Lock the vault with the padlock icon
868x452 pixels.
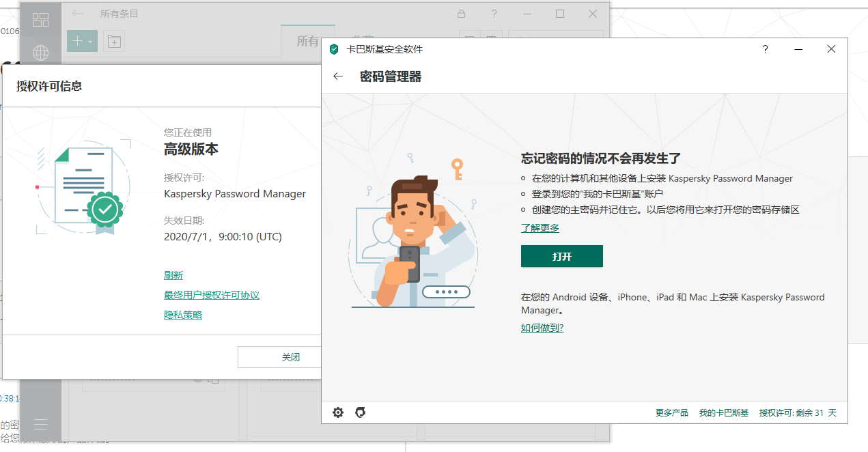point(462,14)
